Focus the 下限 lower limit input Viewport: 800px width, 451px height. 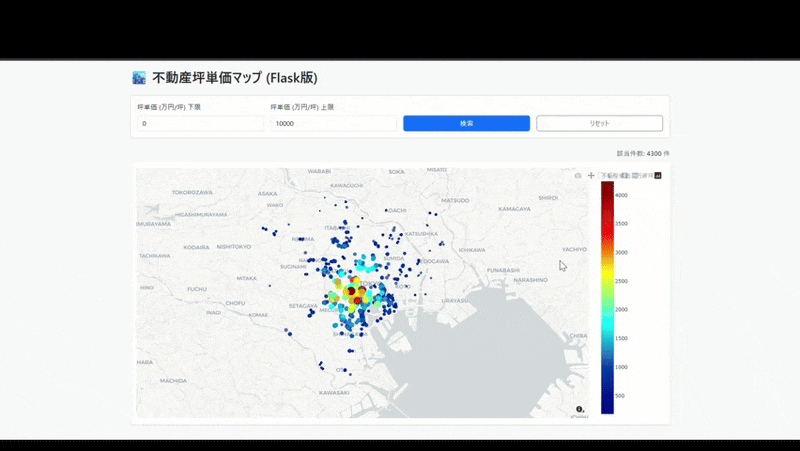point(201,123)
